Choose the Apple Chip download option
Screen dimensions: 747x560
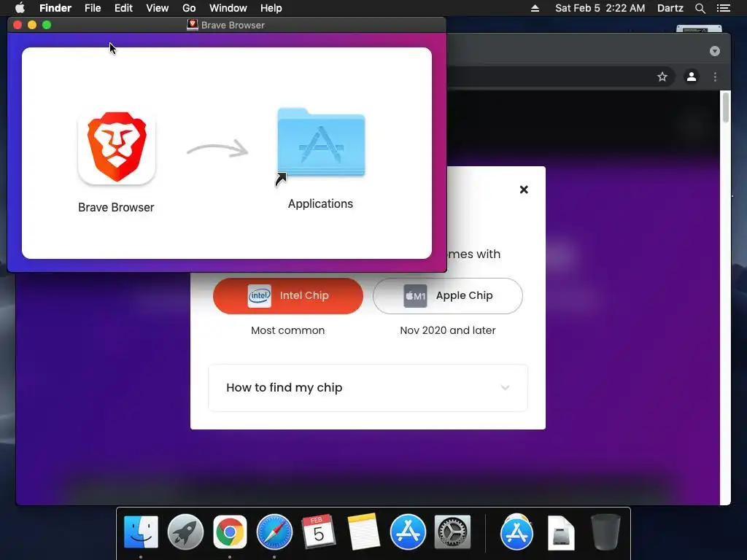tap(447, 296)
